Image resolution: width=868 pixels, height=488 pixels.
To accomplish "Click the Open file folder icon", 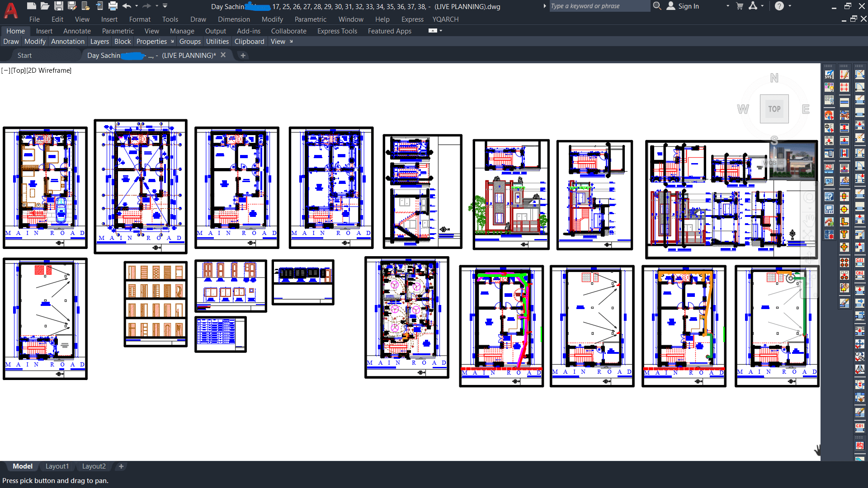I will [x=45, y=6].
